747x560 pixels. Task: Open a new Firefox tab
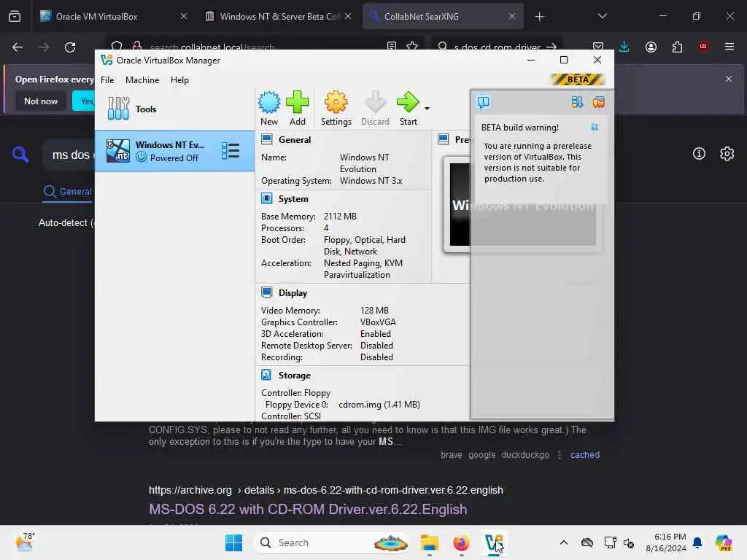(x=539, y=17)
